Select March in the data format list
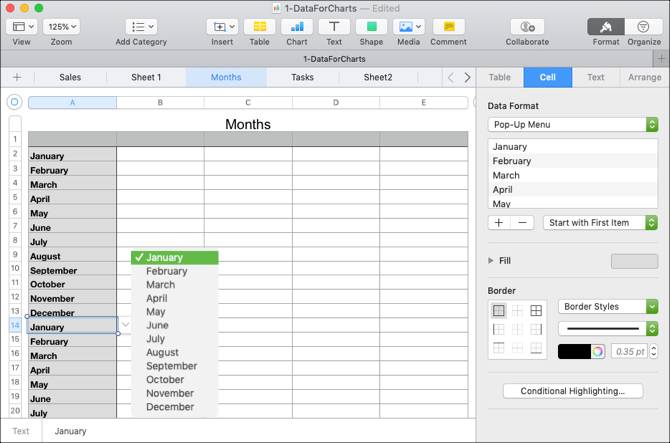 [x=572, y=175]
